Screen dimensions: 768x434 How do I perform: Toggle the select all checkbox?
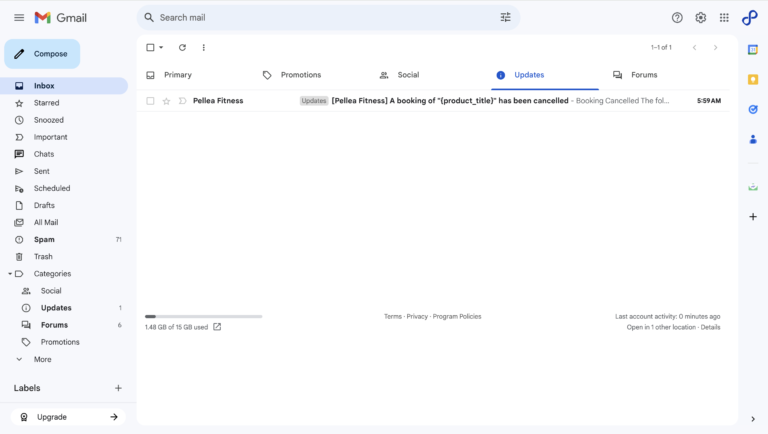pos(150,48)
